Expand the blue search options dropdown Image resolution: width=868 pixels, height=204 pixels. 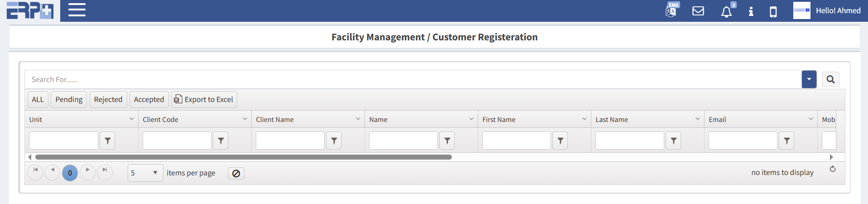(x=809, y=79)
